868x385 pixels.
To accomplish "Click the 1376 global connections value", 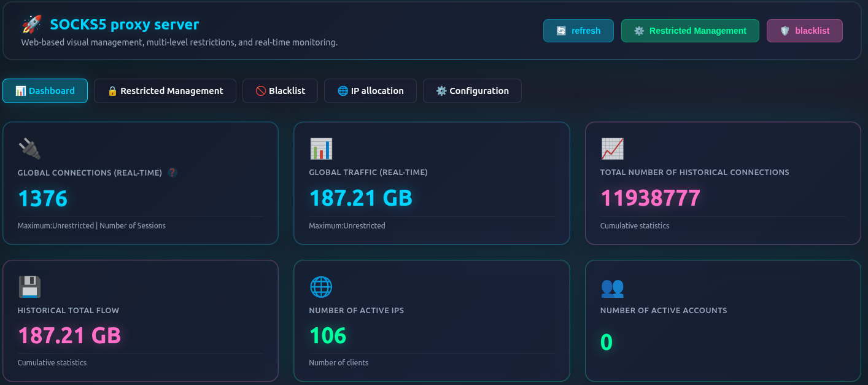I will pyautogui.click(x=42, y=198).
